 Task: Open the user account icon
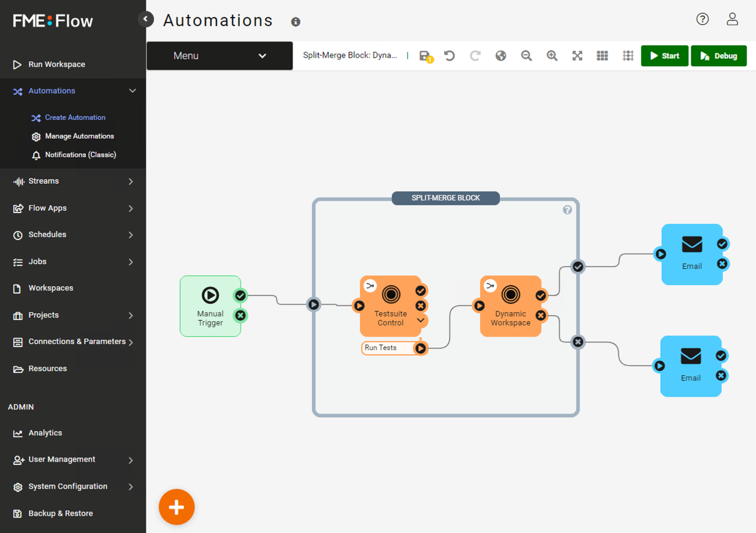732,19
